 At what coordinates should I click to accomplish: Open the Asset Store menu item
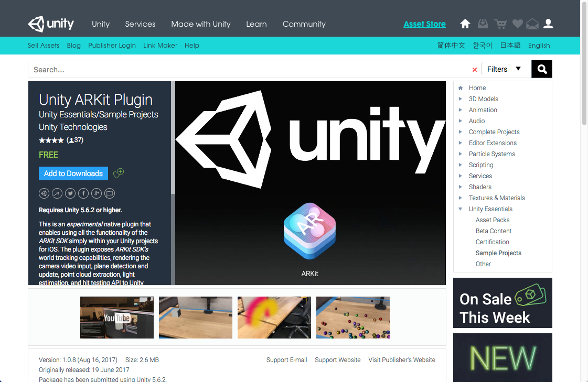(x=424, y=24)
